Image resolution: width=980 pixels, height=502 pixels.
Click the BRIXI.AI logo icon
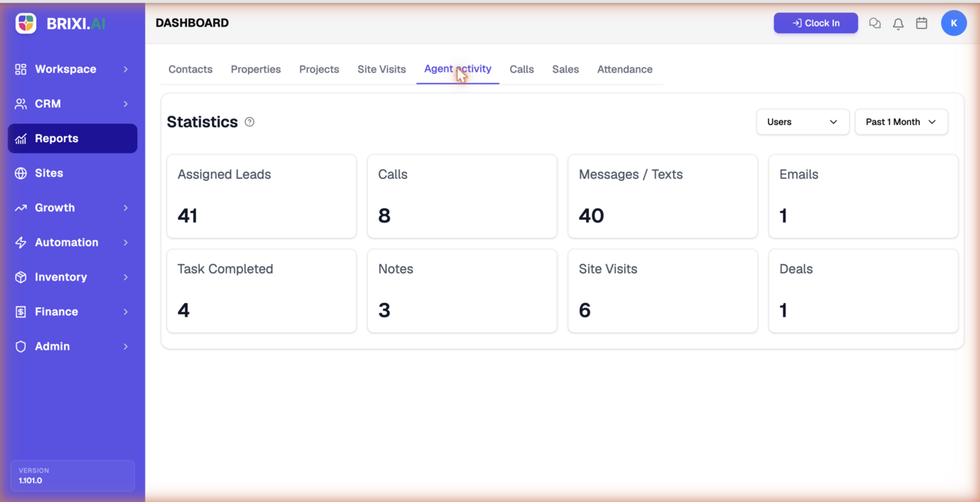(x=26, y=23)
